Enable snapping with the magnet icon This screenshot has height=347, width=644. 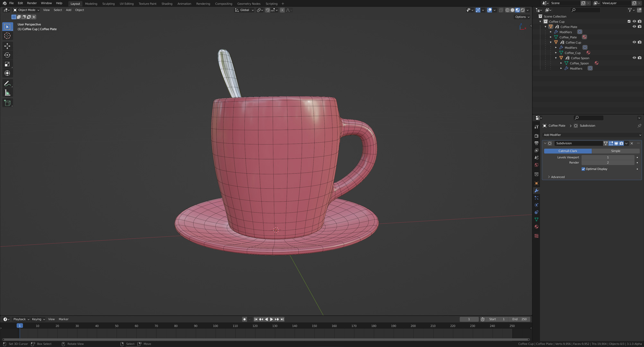pyautogui.click(x=267, y=10)
